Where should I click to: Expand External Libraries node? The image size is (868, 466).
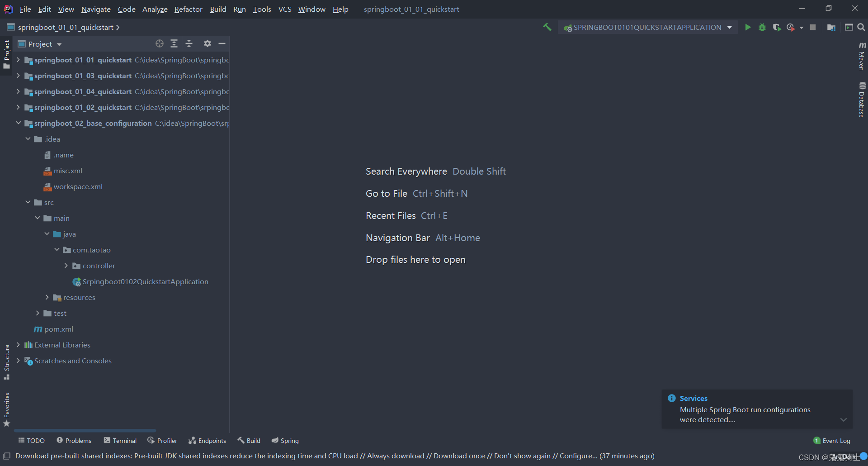coord(18,345)
